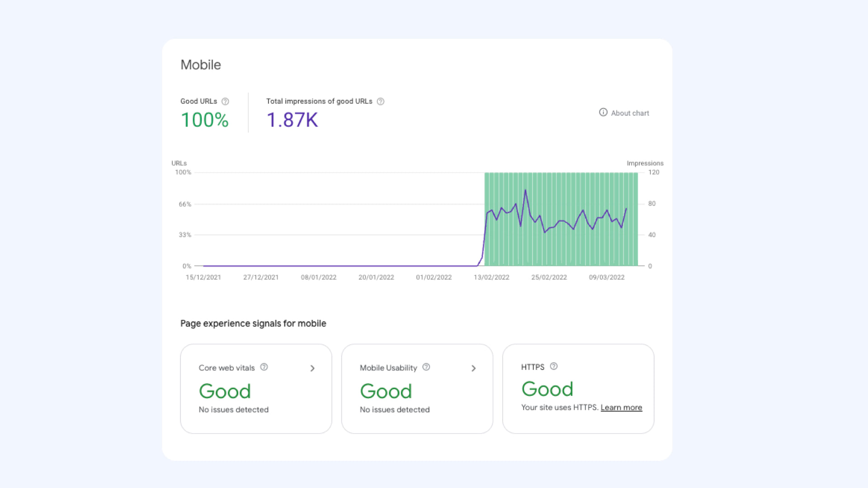Click the Mobile Usability help icon
Viewport: 868px width, 488px height.
(x=425, y=367)
